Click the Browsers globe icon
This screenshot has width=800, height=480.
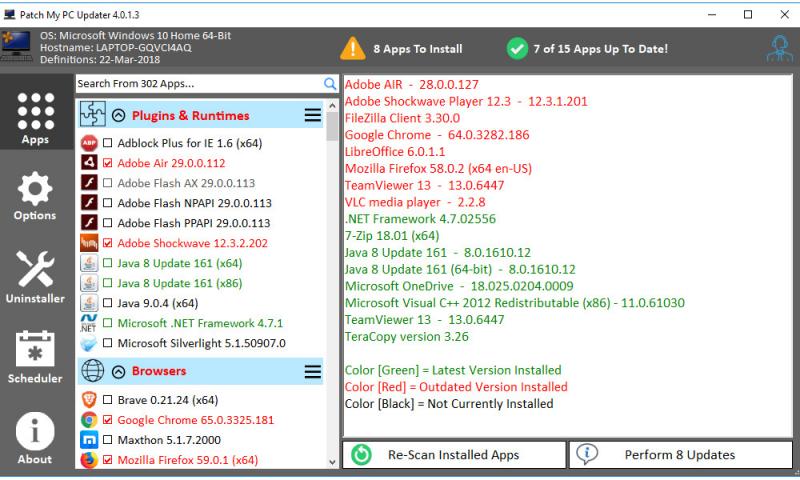[93, 371]
